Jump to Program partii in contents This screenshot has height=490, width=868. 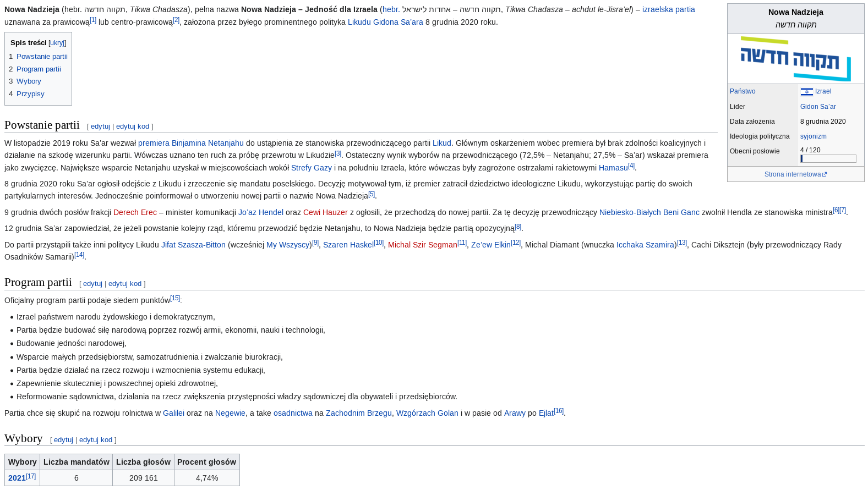(x=39, y=69)
